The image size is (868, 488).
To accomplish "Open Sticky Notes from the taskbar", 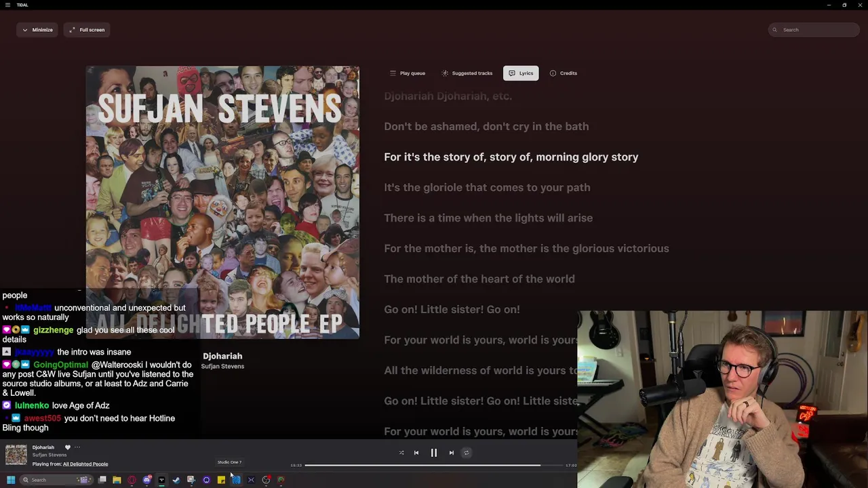I will pyautogui.click(x=221, y=480).
